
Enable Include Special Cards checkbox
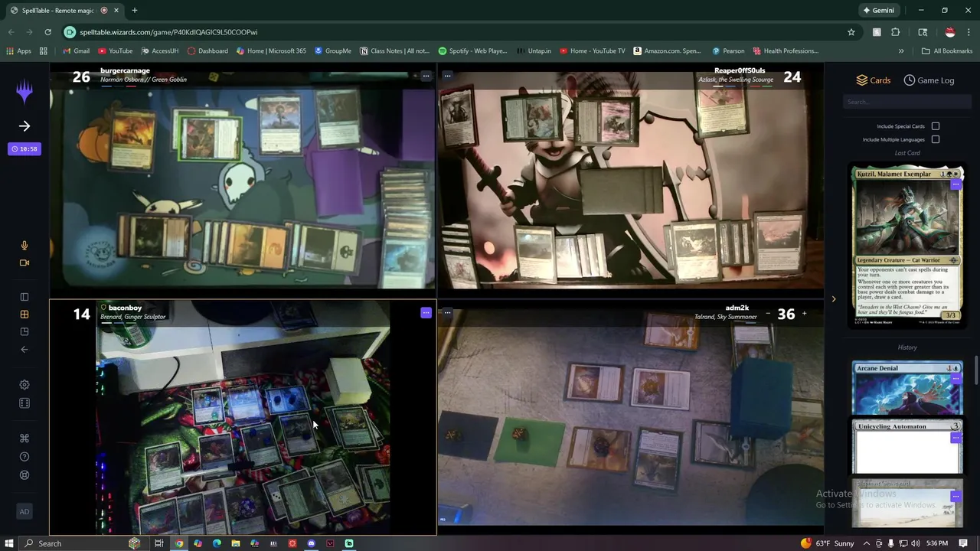coord(936,126)
